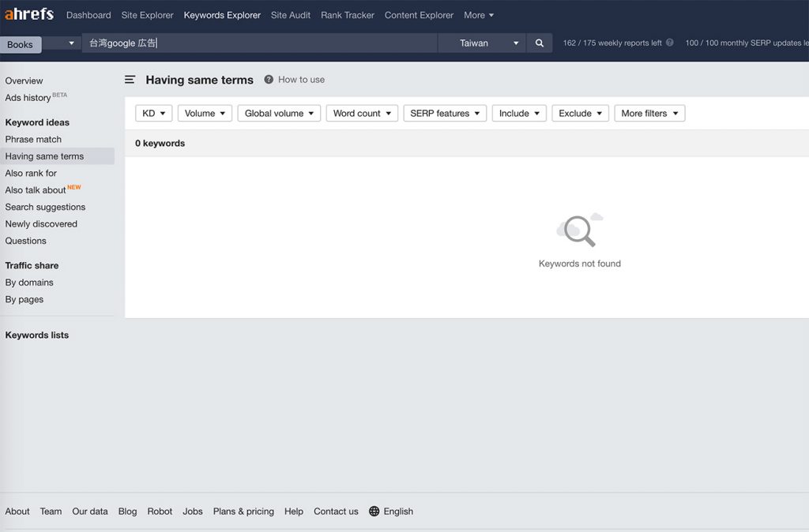Click the Help footer link
Screen dimensions: 809x532
[294, 511]
